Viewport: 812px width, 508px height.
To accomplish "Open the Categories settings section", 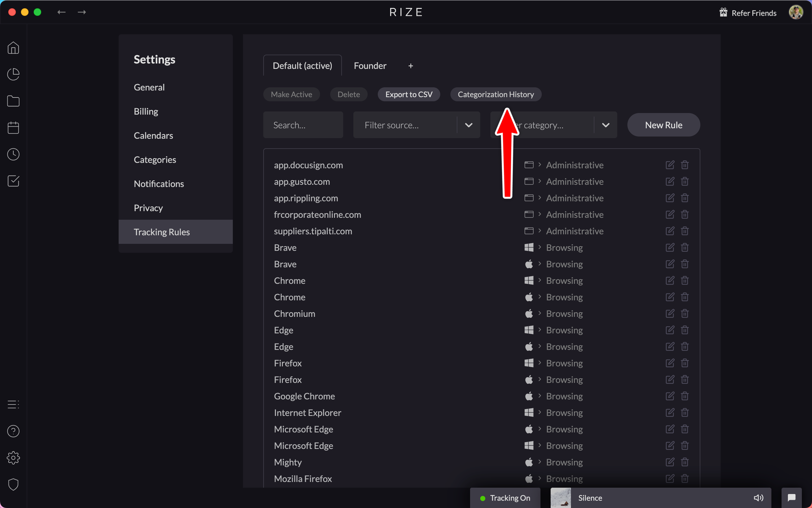I will (x=175, y=160).
